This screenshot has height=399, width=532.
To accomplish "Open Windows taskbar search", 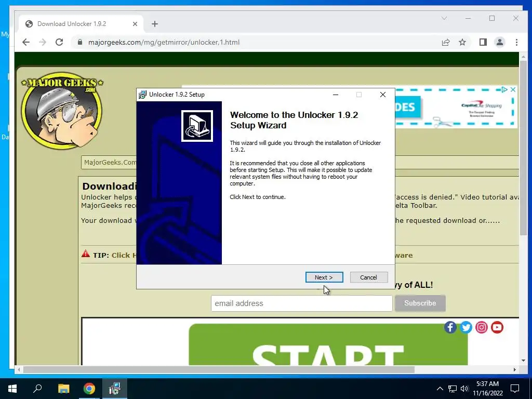I will point(37,389).
